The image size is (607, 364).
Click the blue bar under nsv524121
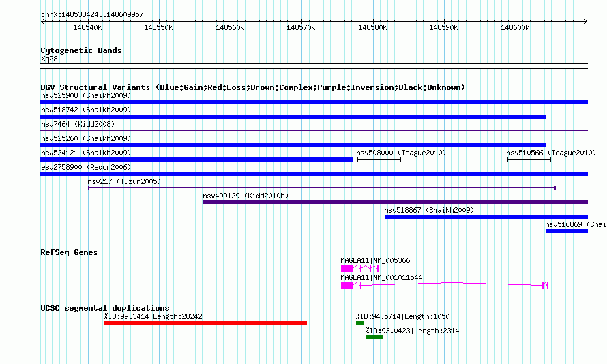click(196, 160)
